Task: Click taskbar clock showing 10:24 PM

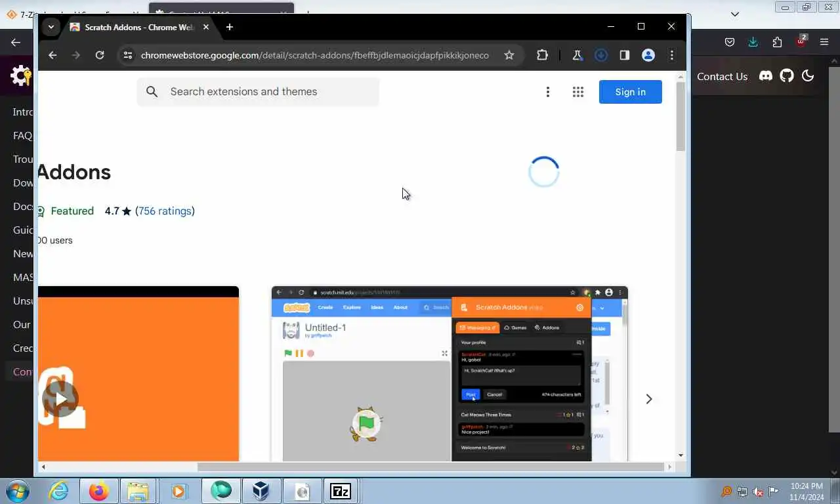Action: (807, 492)
